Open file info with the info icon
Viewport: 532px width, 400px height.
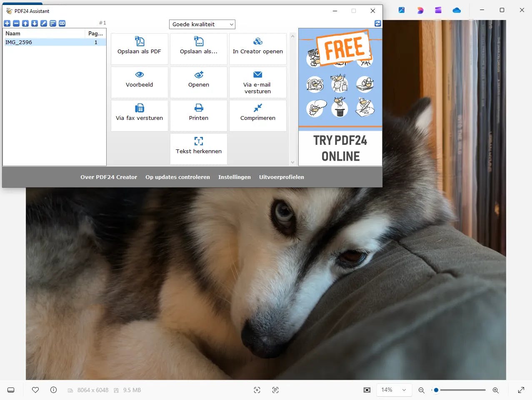tap(53, 390)
